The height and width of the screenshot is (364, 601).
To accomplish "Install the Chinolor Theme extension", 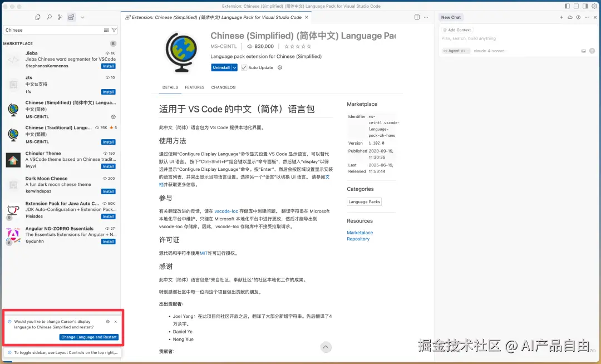I will tap(108, 166).
